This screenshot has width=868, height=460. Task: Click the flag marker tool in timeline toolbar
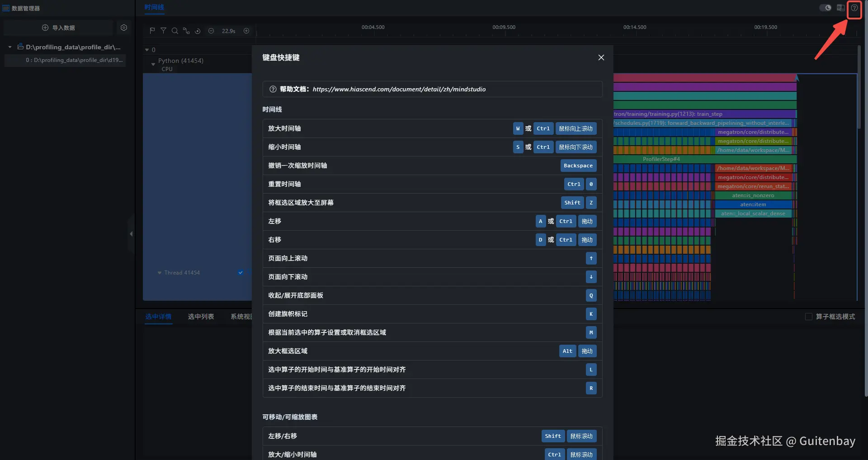pos(152,31)
